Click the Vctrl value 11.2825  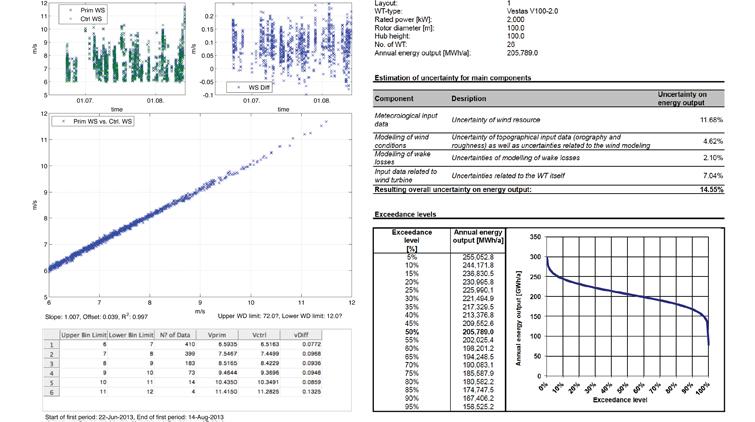268,392
